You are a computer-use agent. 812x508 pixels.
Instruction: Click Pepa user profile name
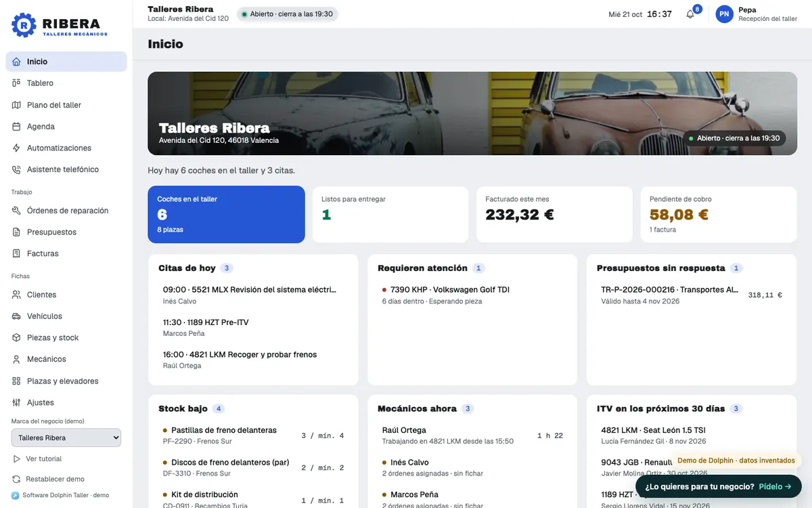pyautogui.click(x=748, y=10)
